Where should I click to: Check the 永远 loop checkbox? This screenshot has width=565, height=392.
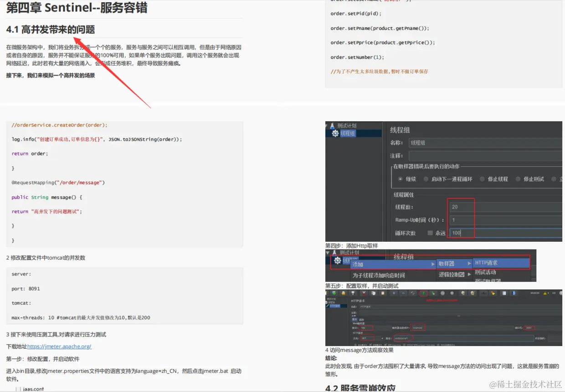(x=430, y=233)
